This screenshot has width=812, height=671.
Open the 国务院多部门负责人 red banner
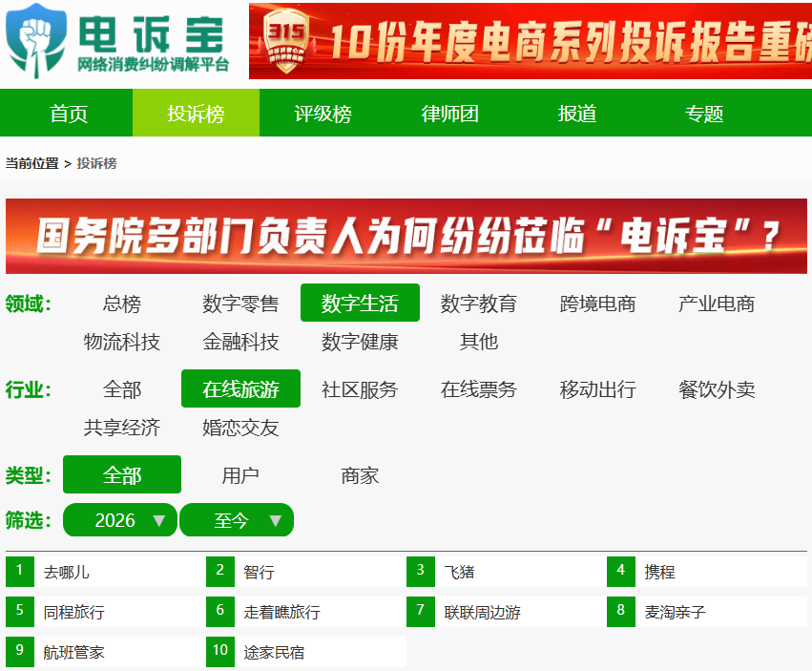(406, 236)
